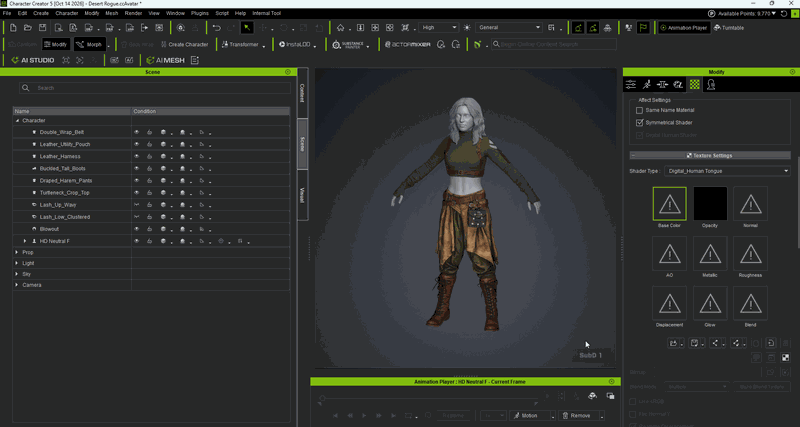Click the Load texture icon below texture channels
This screenshot has height=427, width=800.
point(673,343)
